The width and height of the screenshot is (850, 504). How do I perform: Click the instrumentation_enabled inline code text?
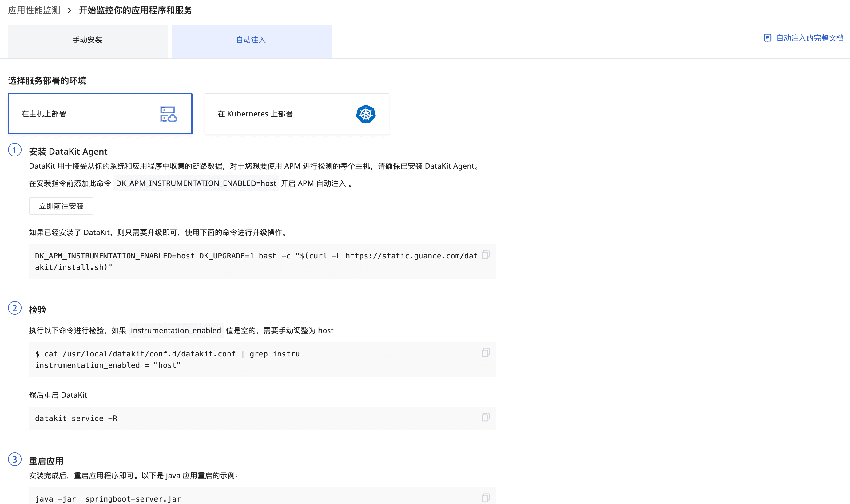[x=176, y=330]
